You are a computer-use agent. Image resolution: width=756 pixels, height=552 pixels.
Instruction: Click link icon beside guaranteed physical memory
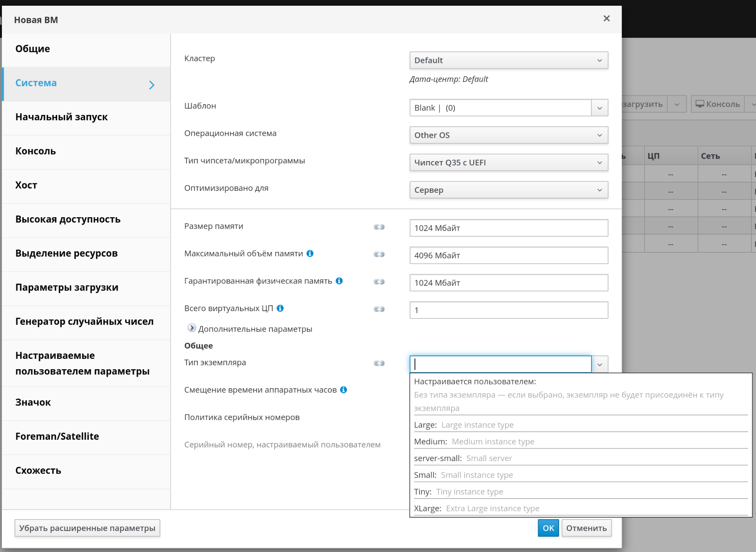(x=379, y=282)
